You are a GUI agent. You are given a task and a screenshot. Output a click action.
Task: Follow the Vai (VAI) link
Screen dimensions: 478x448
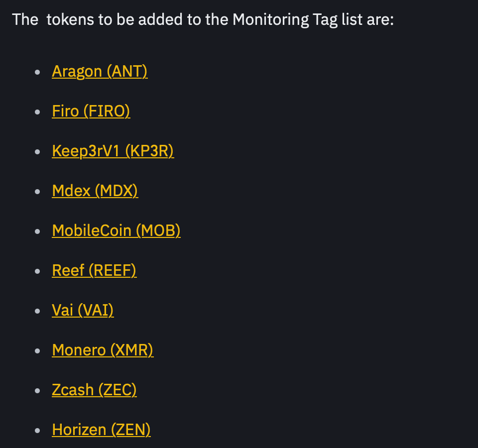[83, 311]
